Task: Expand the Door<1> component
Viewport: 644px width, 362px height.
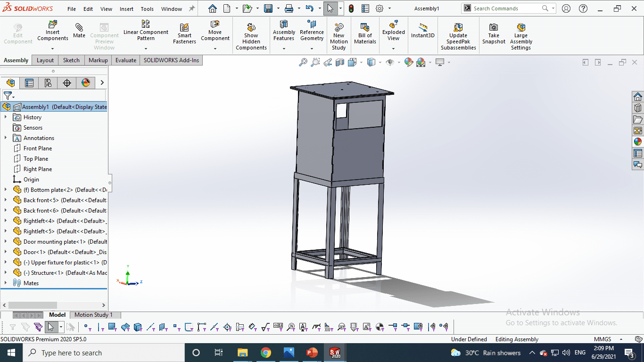Action: 6,252
